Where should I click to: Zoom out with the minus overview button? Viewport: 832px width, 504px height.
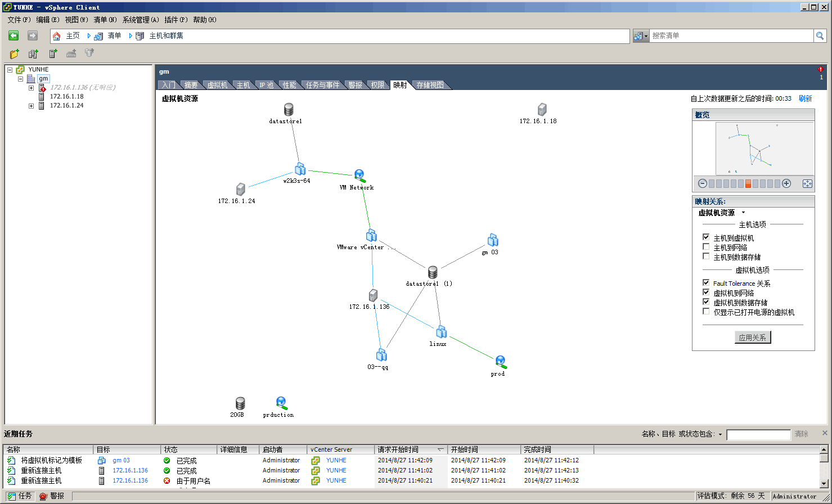(x=702, y=183)
